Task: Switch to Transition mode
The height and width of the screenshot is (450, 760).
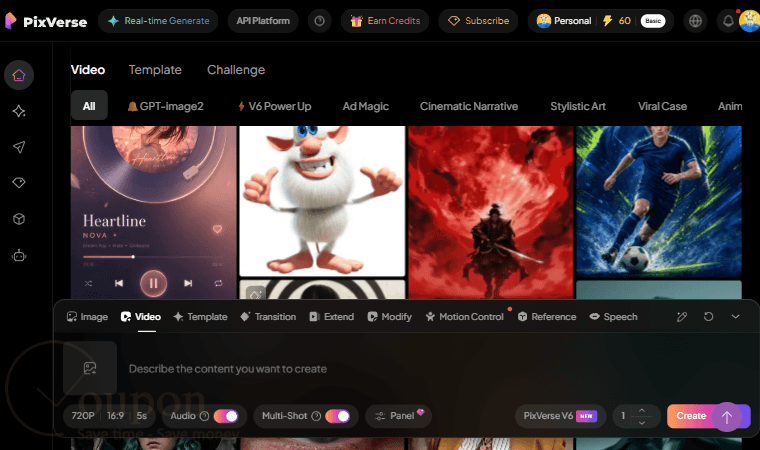Action: tap(268, 317)
